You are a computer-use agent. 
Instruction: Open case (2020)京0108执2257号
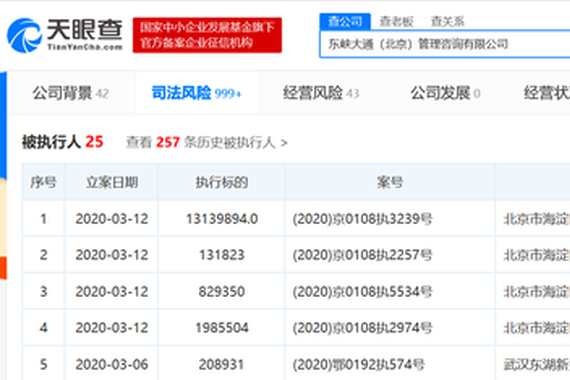(362, 255)
